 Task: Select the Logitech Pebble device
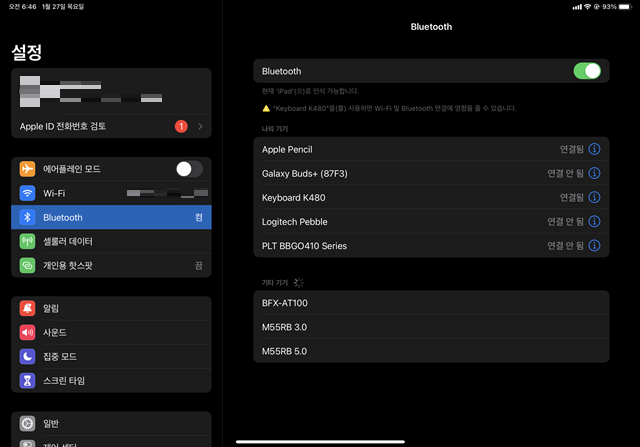[x=431, y=221]
